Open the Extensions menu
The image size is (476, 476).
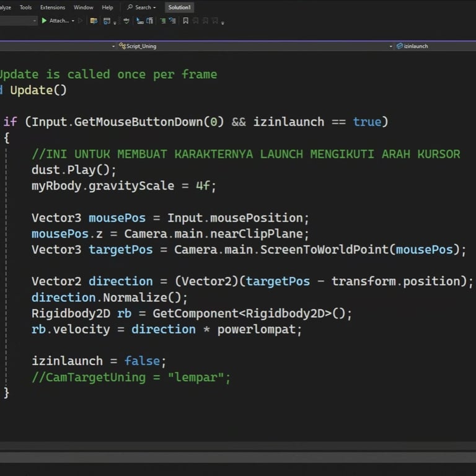coord(53,7)
